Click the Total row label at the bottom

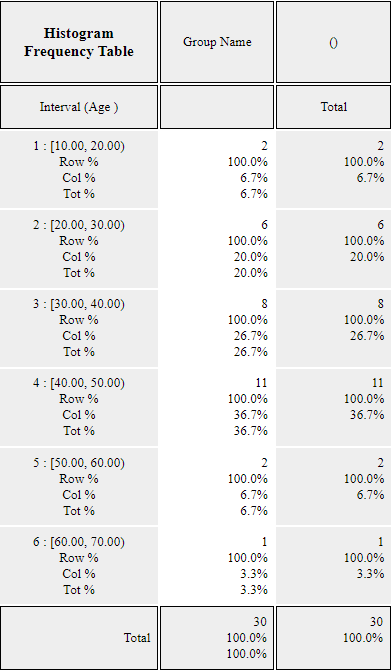click(137, 638)
